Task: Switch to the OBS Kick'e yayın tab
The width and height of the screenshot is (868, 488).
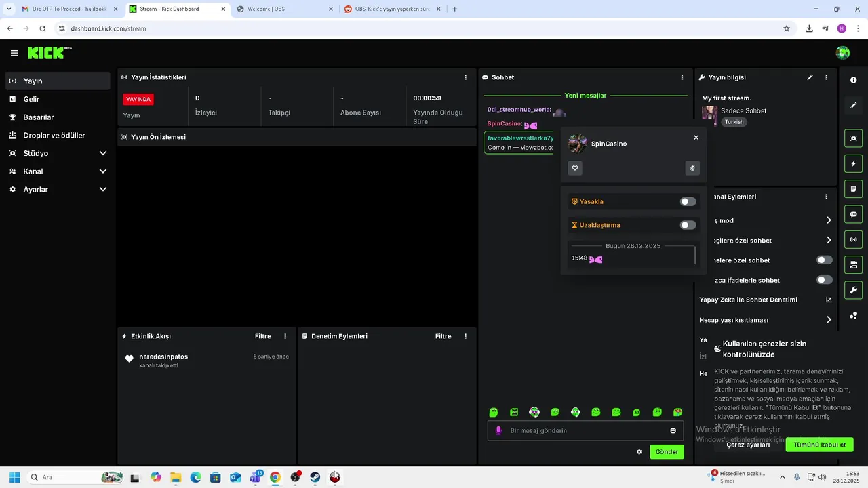Action: [392, 9]
